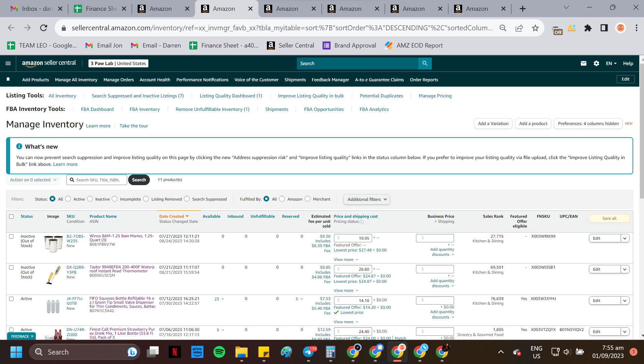Check the Winco Bain Maries row checkbox
This screenshot has width=644, height=364.
click(x=11, y=236)
